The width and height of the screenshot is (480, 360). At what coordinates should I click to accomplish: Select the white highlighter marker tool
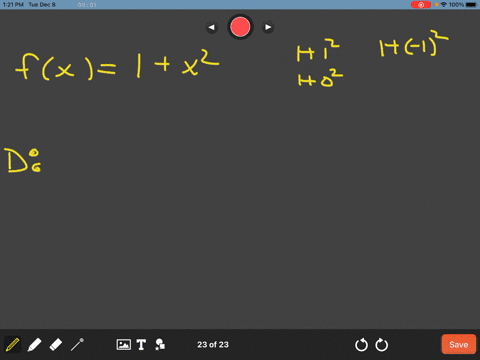pos(34,345)
